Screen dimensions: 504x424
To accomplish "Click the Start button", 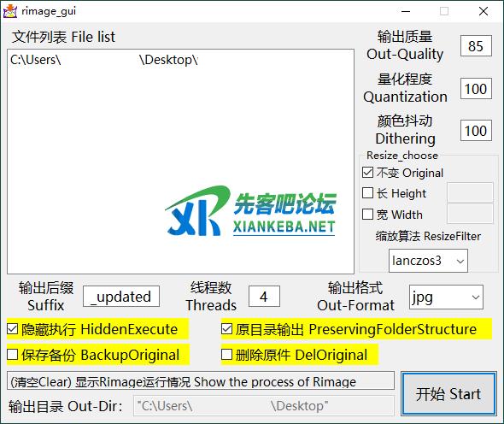I will (448, 394).
